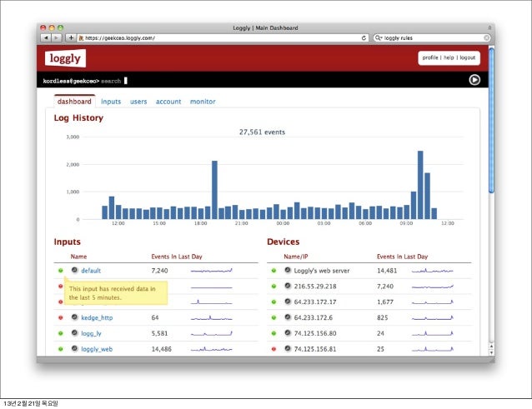Click green status dot for logg_ly
This screenshot has height=409, width=532.
[x=61, y=333]
